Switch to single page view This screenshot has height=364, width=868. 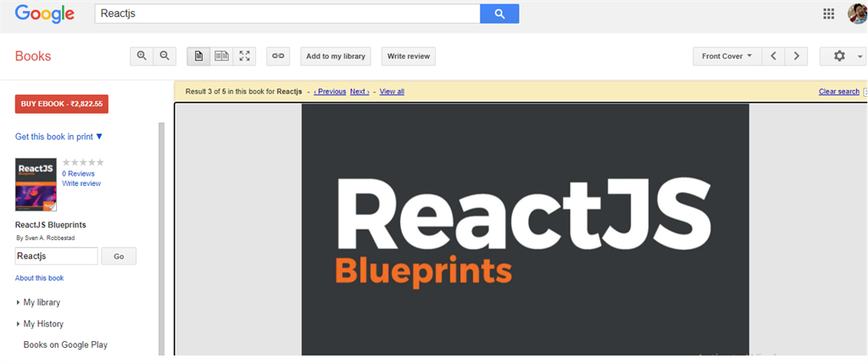pyautogui.click(x=198, y=56)
